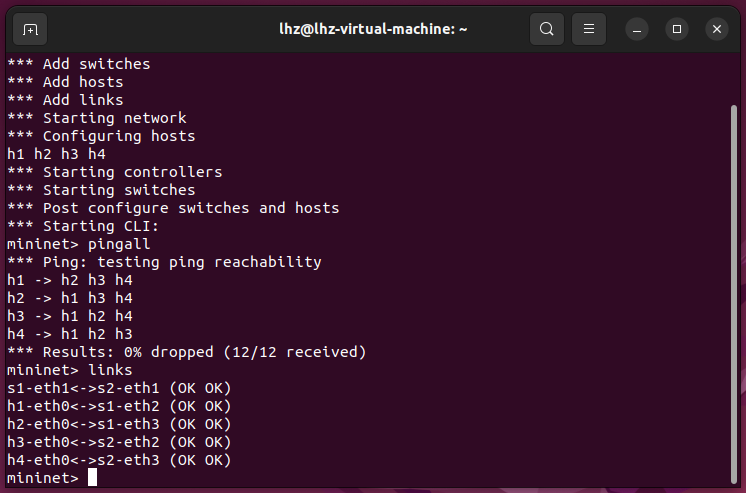Select the h4-eth0<->s2-eth3 link line
The width and height of the screenshot is (746, 493).
119,460
